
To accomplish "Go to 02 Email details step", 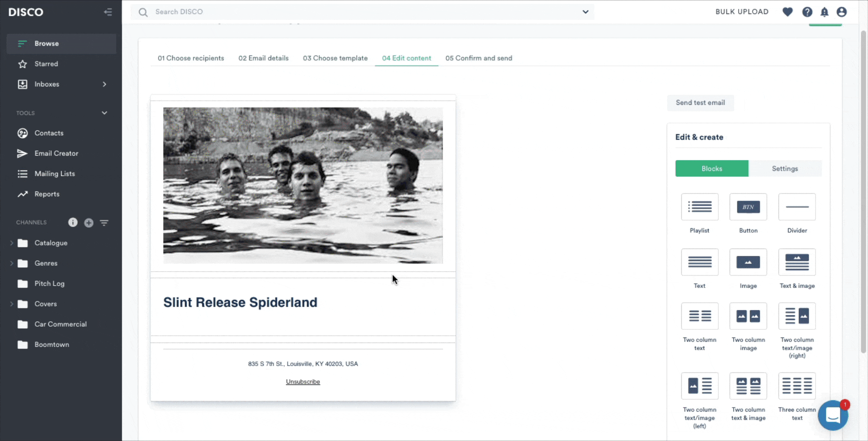I will point(264,58).
